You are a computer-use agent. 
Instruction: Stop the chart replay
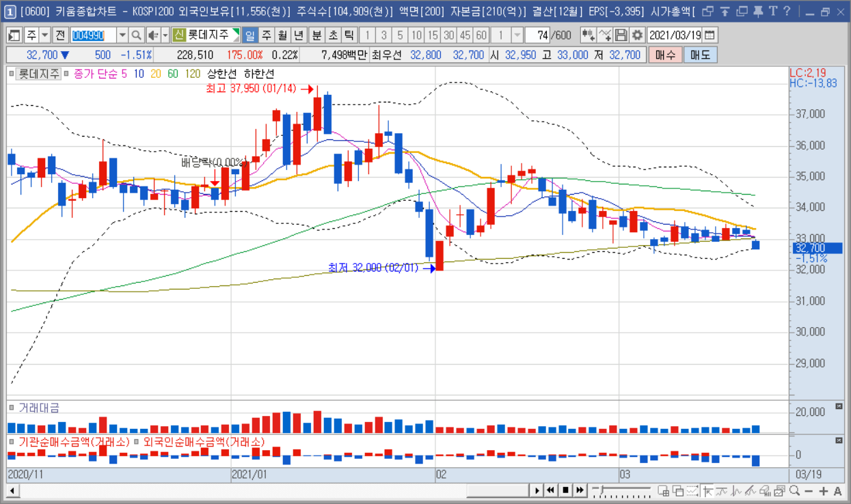pyautogui.click(x=565, y=490)
